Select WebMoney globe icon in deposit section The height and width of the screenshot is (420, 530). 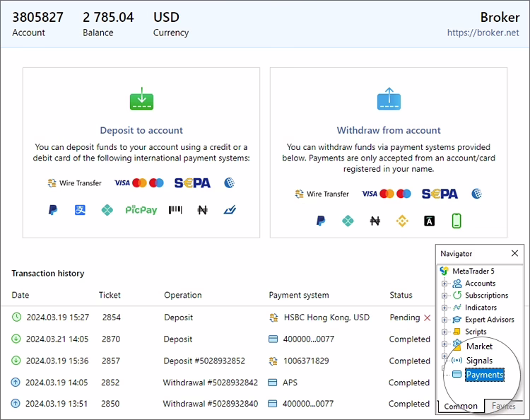(229, 183)
